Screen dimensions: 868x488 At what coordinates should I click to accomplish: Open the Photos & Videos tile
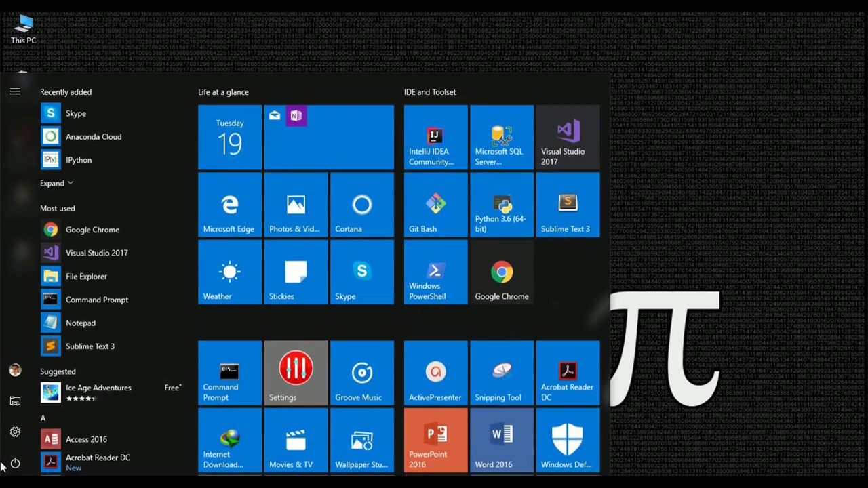(296, 205)
